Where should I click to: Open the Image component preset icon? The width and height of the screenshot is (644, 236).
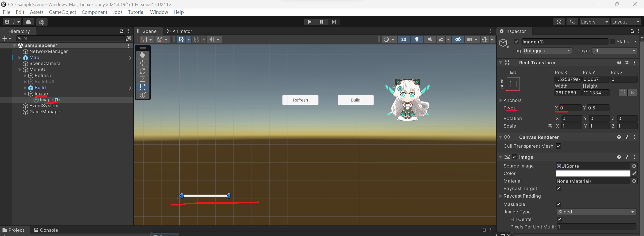click(x=627, y=157)
